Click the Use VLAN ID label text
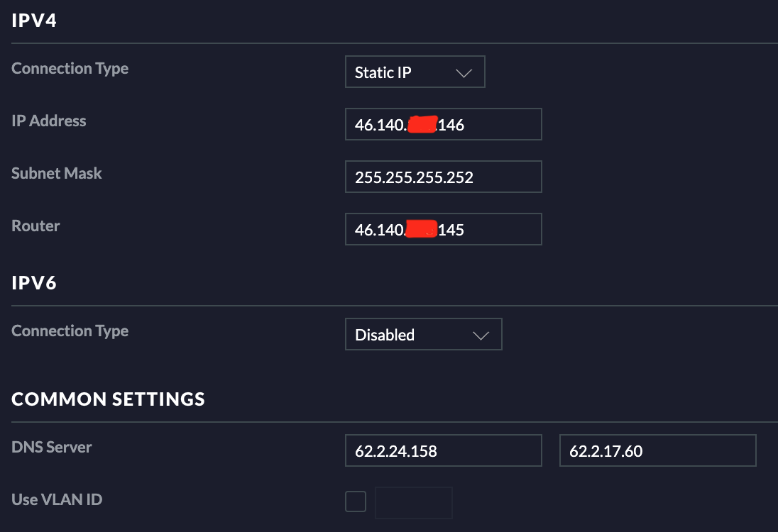This screenshot has height=532, width=778. coord(57,500)
